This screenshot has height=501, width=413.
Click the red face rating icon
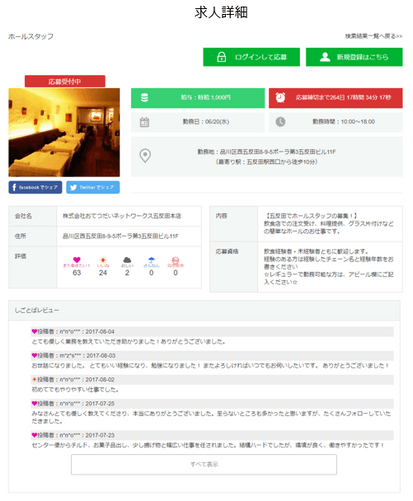(175, 260)
